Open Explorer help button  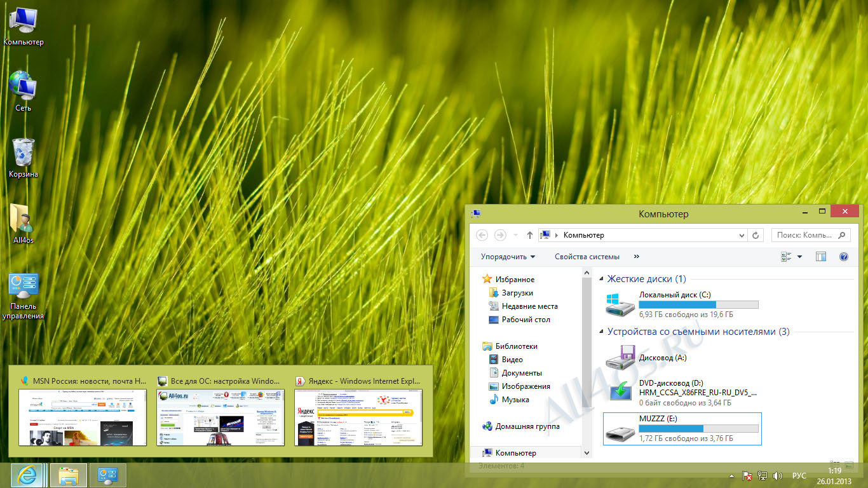coord(844,257)
